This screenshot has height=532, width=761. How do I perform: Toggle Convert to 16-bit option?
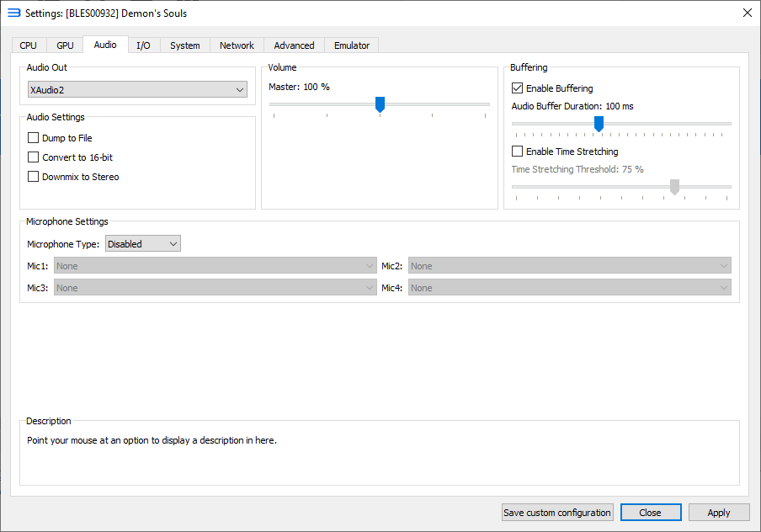[x=34, y=157]
